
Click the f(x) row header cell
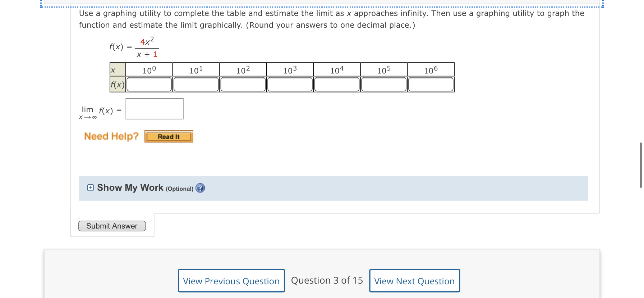click(117, 85)
